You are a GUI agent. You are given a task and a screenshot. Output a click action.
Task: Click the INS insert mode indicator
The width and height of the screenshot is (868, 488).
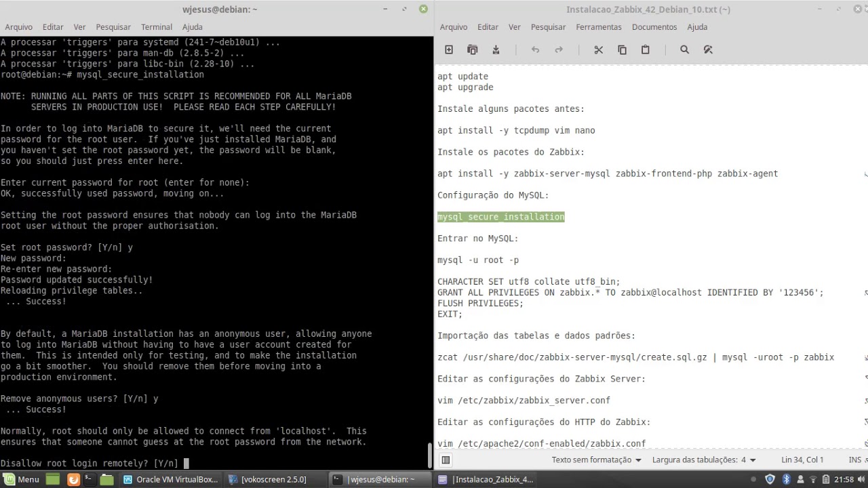(855, 460)
